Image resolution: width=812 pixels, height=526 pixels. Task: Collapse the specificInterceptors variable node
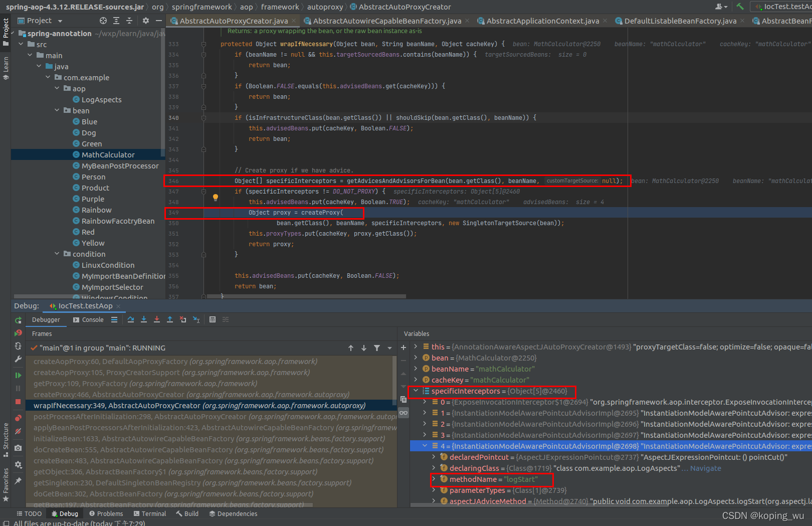416,391
